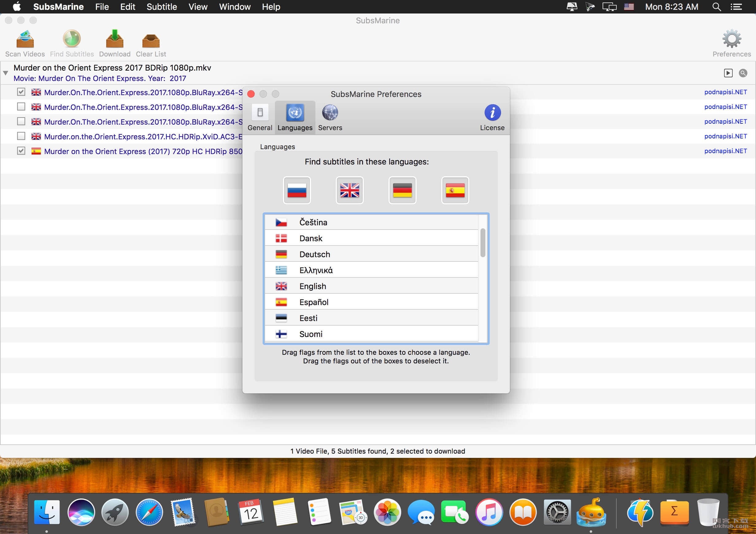This screenshot has width=756, height=534.
Task: Click the Spanish 720p HC HDRip subtitle name
Action: [143, 152]
